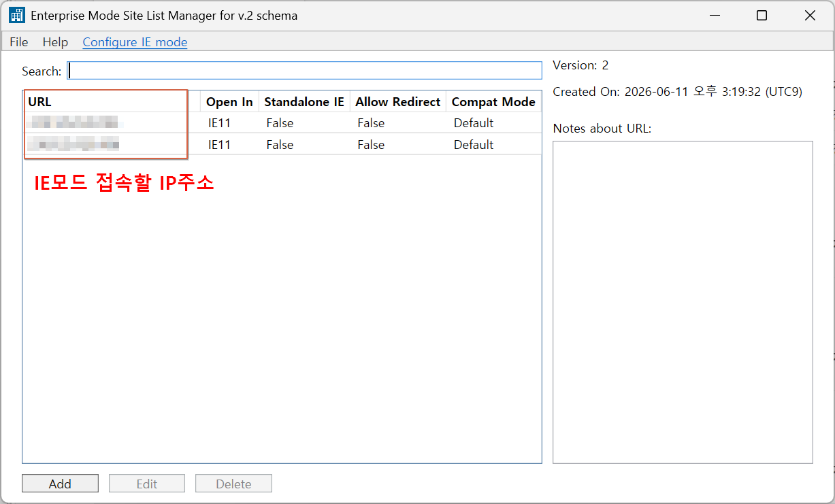Open the File menu
835x504 pixels.
pyautogui.click(x=19, y=42)
